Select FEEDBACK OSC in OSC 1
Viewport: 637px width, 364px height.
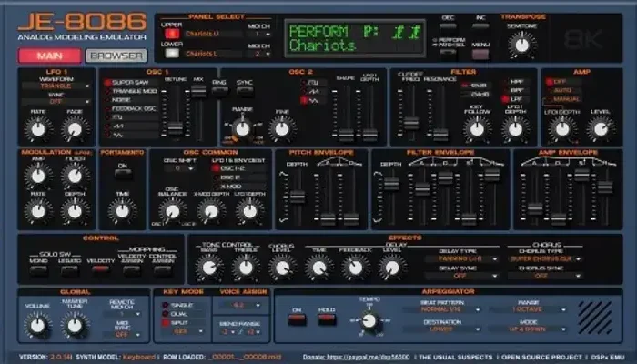131,109
